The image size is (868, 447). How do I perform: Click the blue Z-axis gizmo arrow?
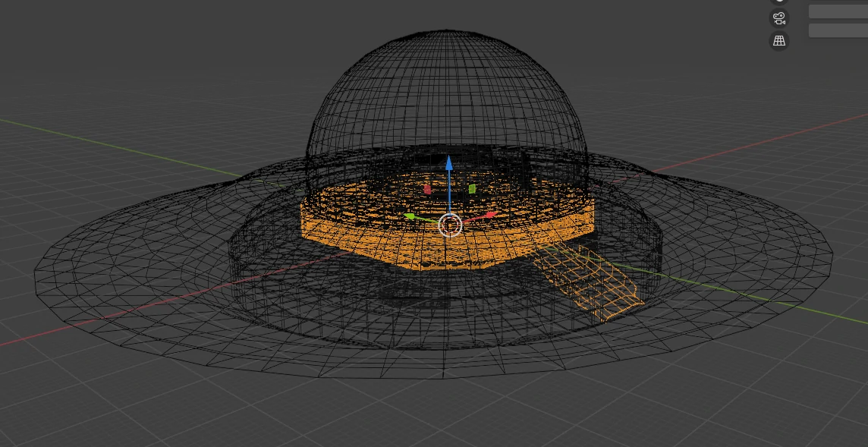coord(449,163)
